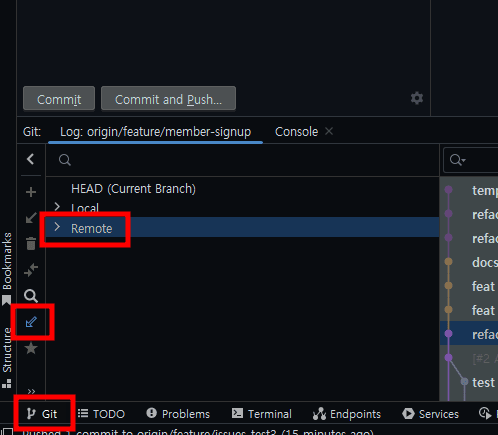
Task: Click the Delete Branch trash icon
Action: click(x=31, y=244)
